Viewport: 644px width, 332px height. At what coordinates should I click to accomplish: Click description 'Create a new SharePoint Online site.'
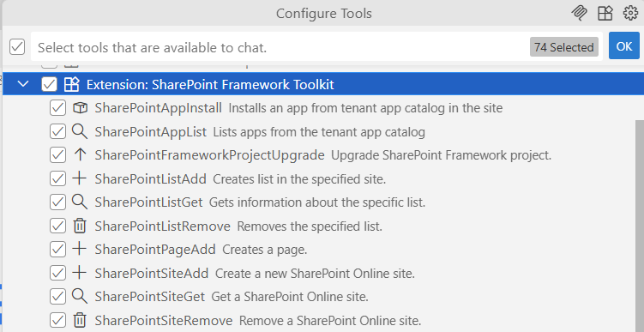coord(315,274)
